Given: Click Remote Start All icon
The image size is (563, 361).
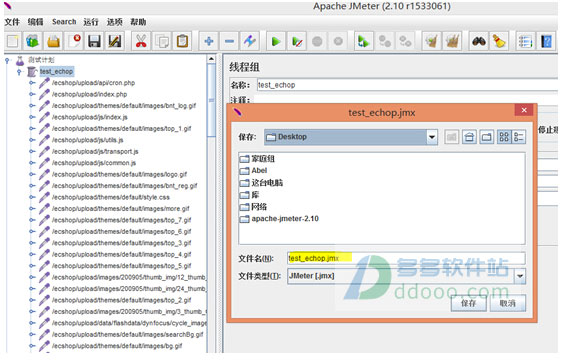Looking at the screenshot, I should coord(363,42).
